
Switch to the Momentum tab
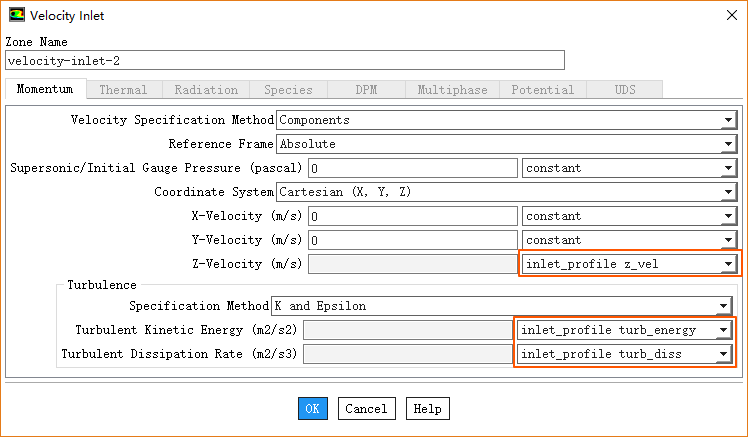45,90
